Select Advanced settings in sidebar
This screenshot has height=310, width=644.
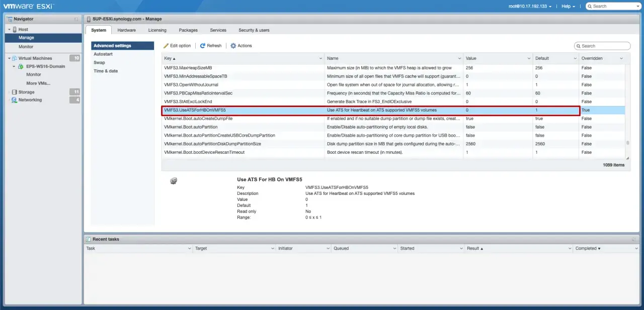pyautogui.click(x=123, y=46)
